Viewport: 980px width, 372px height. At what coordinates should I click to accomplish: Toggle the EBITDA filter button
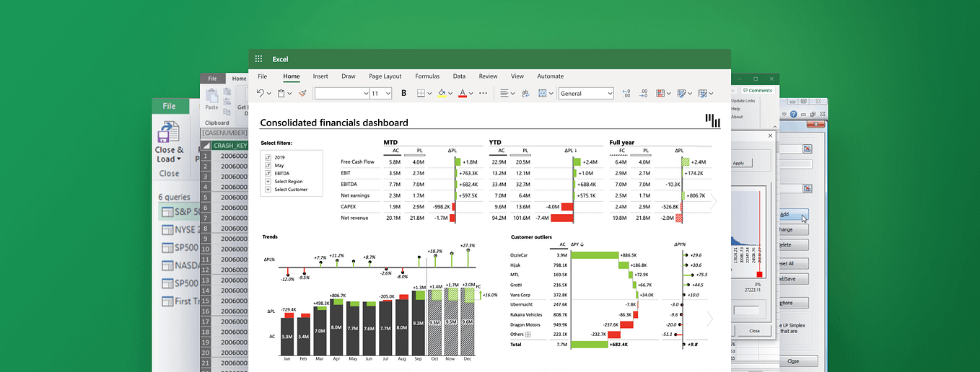coord(268,173)
